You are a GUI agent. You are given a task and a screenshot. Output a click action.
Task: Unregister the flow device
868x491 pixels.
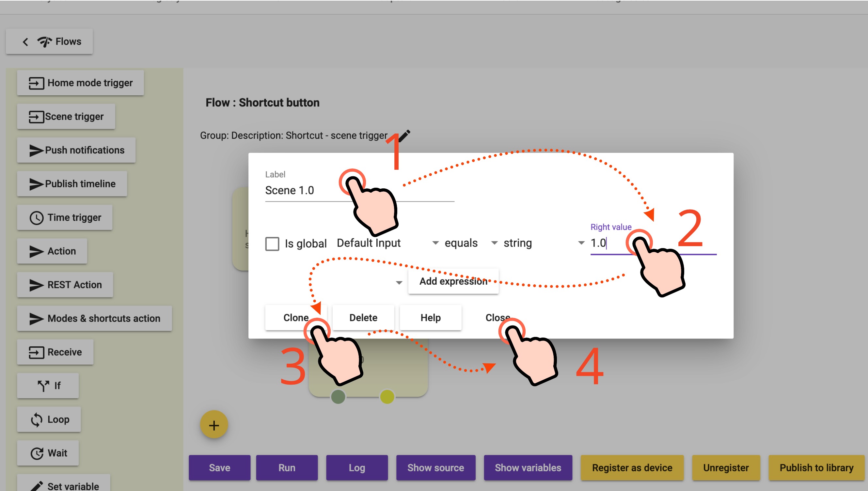pyautogui.click(x=726, y=468)
